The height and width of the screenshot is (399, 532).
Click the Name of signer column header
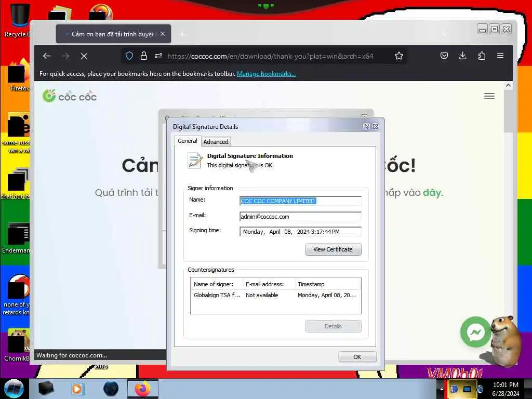click(x=217, y=284)
